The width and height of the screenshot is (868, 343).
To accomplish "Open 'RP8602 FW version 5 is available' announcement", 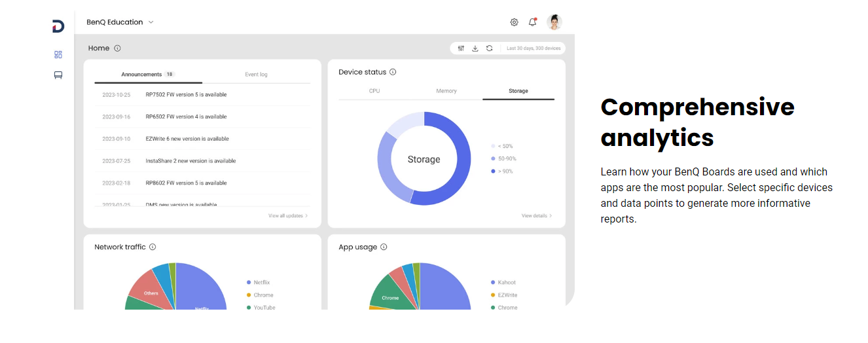I will click(186, 183).
